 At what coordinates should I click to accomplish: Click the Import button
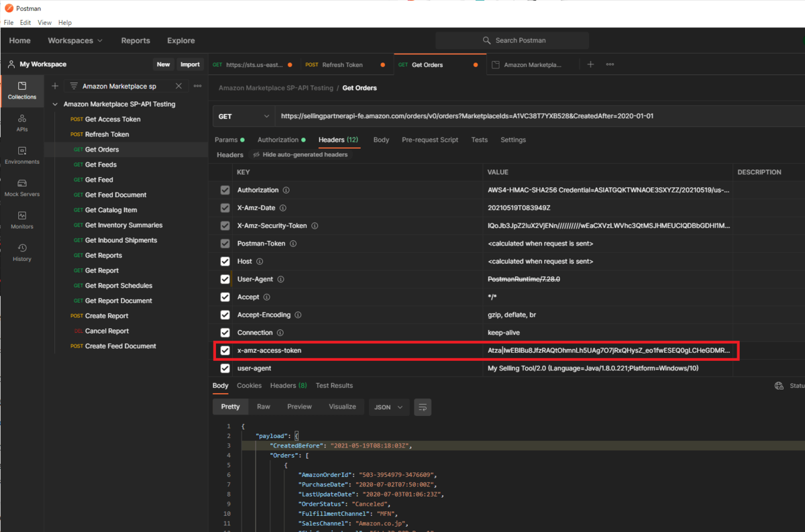coord(190,64)
